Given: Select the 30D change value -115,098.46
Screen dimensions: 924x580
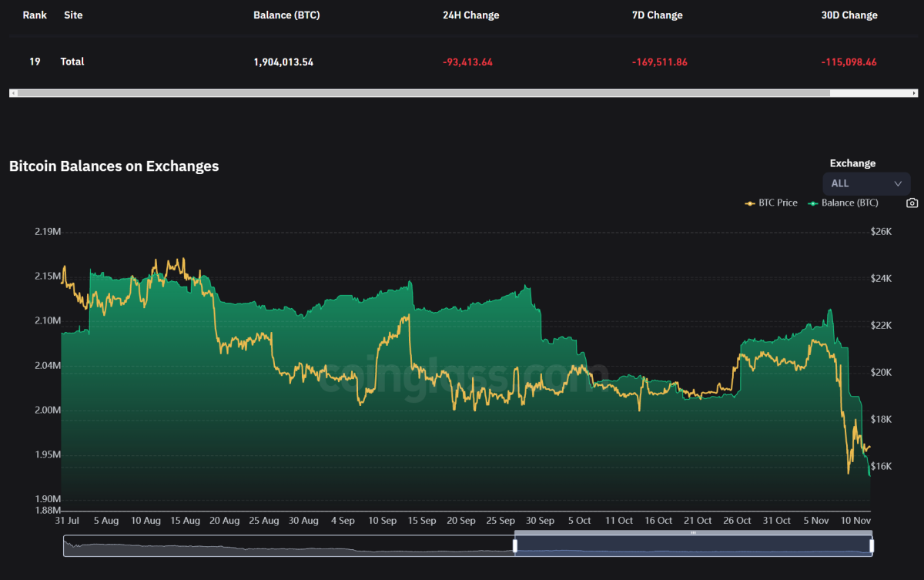Looking at the screenshot, I should pyautogui.click(x=849, y=62).
